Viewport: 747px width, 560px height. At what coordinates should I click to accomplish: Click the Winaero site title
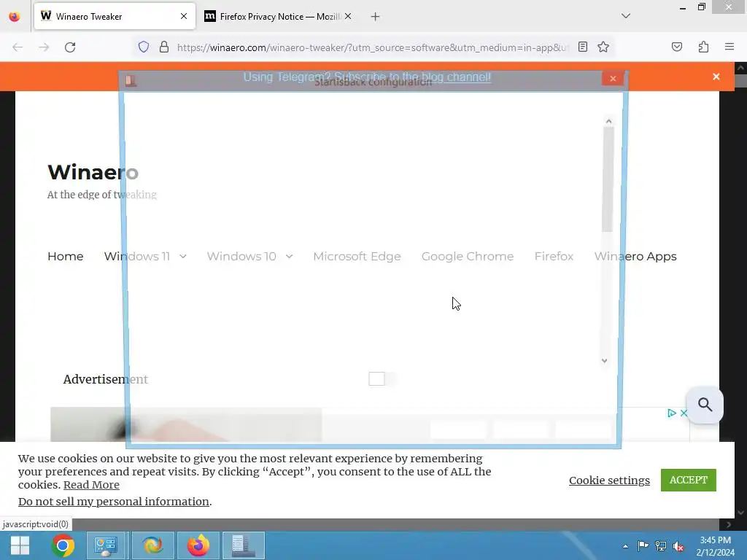tap(93, 172)
